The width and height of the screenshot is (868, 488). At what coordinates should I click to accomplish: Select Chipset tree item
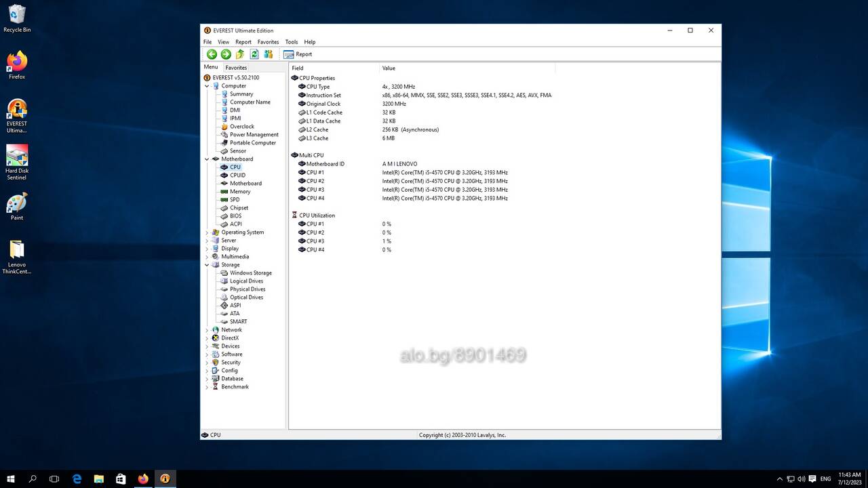point(239,208)
